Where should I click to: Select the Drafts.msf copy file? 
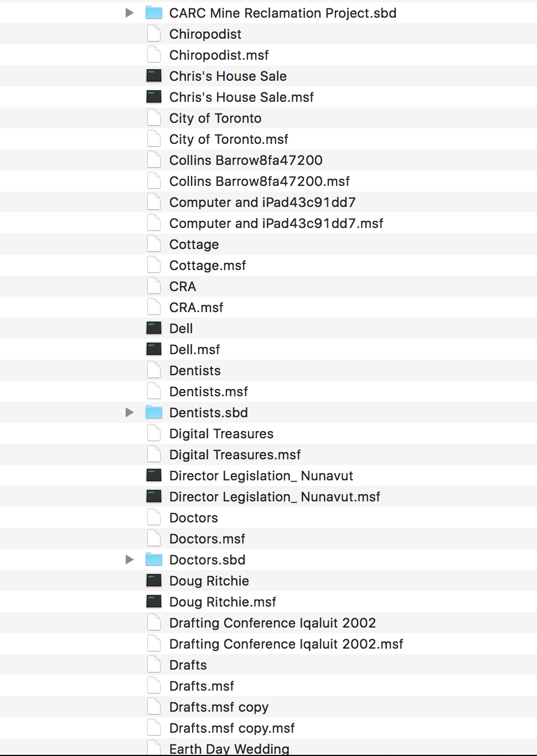(219, 707)
